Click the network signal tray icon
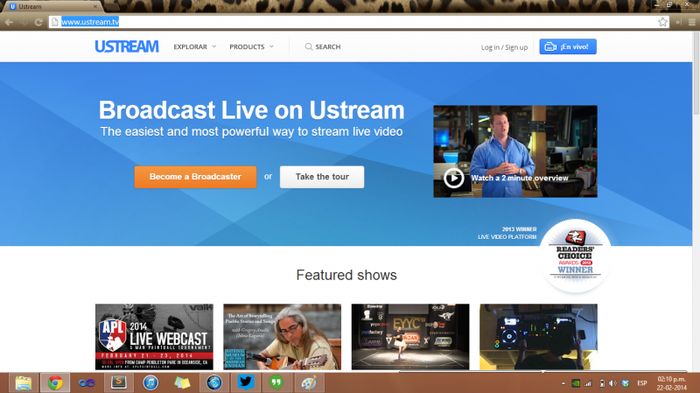 click(x=588, y=383)
